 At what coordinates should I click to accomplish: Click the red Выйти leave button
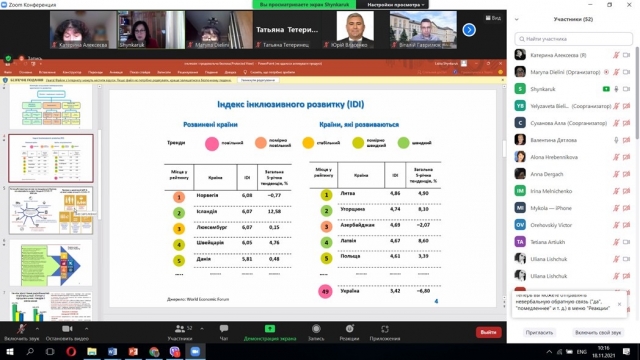tap(488, 332)
